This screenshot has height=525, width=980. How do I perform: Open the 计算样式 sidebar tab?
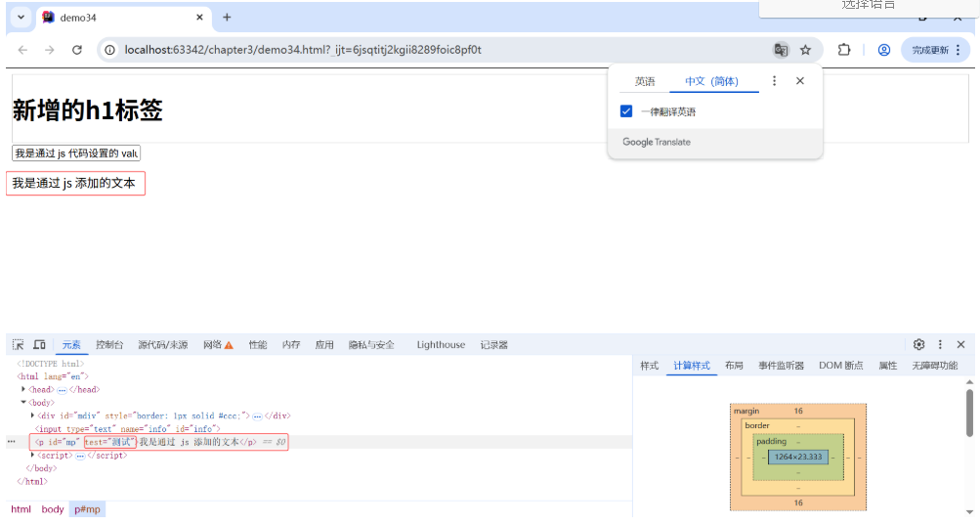coord(691,366)
